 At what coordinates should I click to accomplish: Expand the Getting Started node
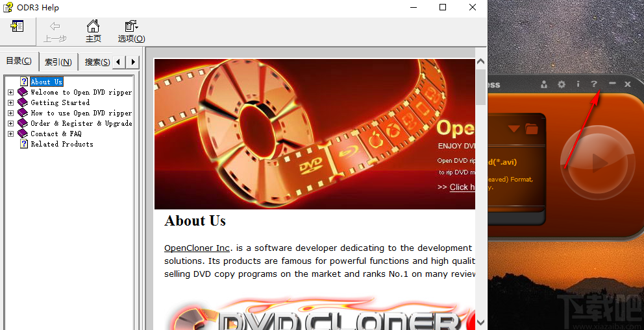click(10, 102)
